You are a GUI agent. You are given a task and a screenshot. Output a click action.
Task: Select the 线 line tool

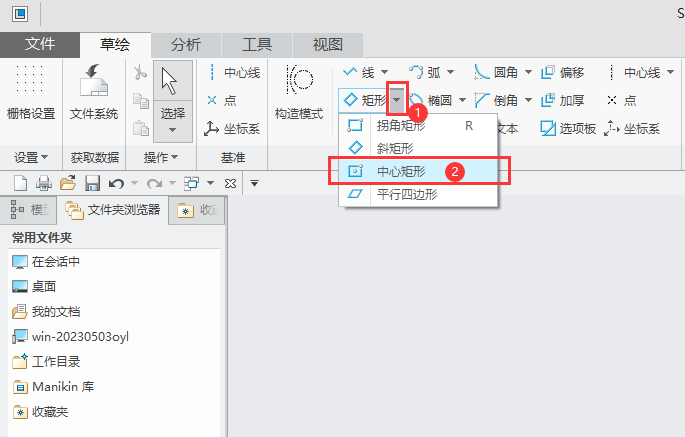[x=359, y=72]
